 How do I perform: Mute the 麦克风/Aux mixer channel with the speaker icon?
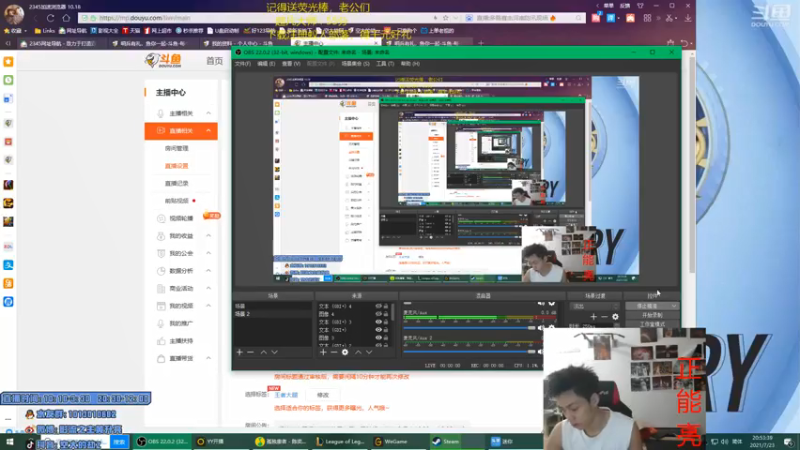coord(541,328)
